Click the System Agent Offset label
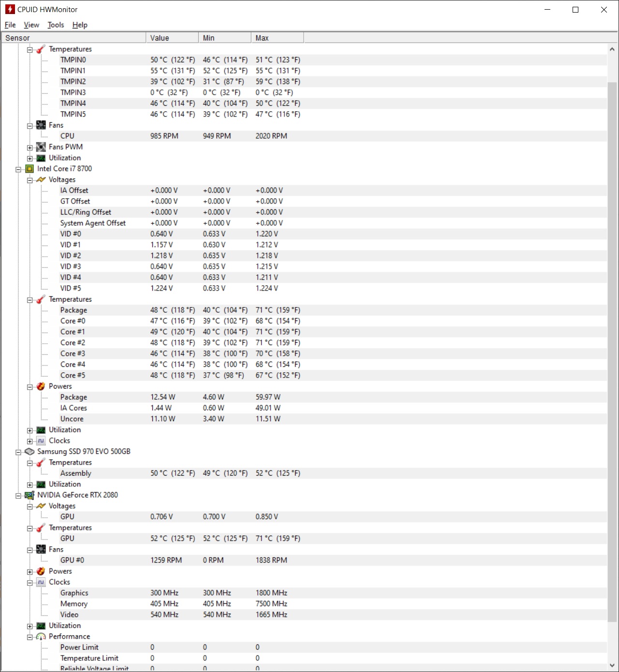Screen dimensions: 619x672 click(93, 223)
